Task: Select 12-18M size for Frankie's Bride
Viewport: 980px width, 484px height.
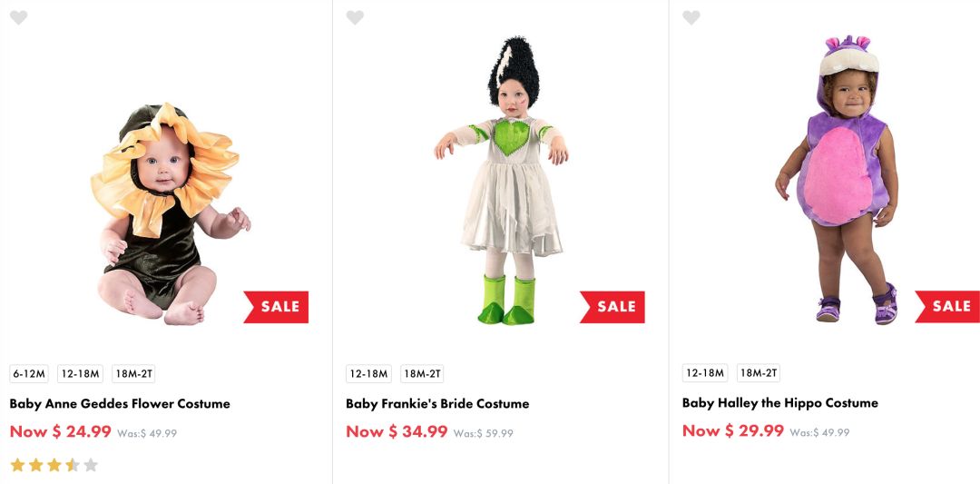Action: (367, 374)
